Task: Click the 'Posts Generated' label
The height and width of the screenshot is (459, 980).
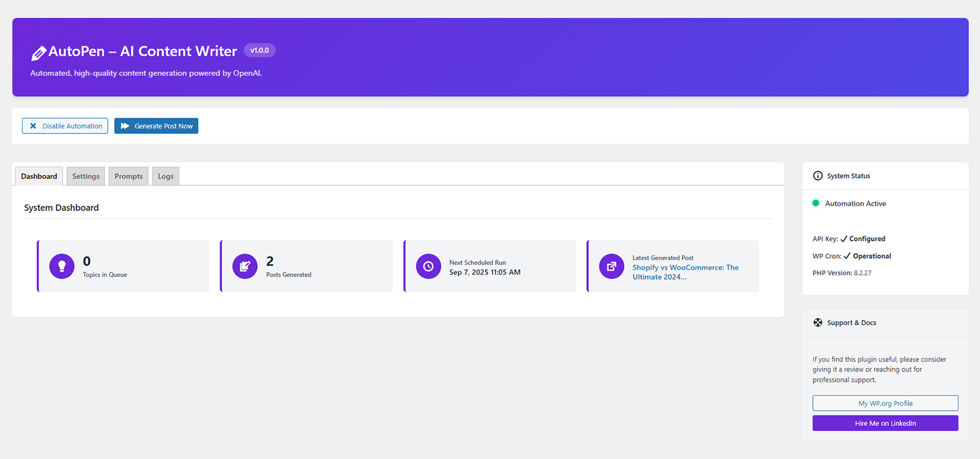Action: pos(288,275)
